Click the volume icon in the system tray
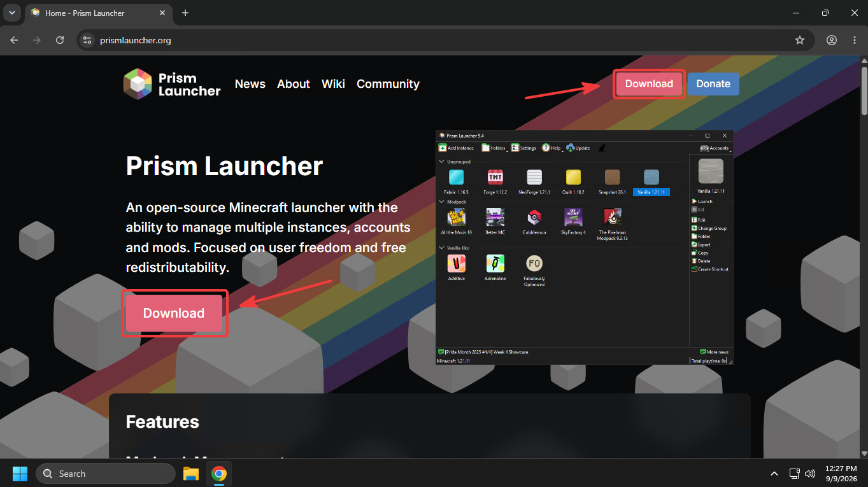This screenshot has width=868, height=487. pos(810,474)
